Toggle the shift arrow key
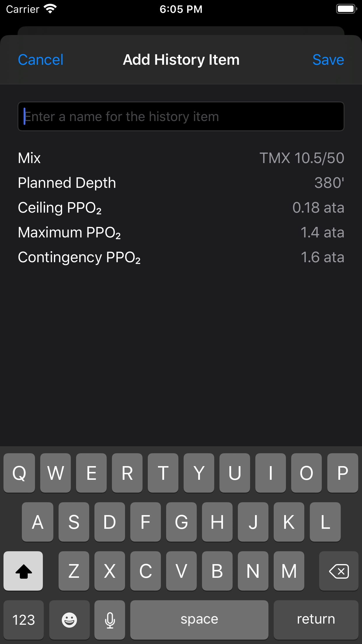The height and width of the screenshot is (644, 362). (23, 571)
